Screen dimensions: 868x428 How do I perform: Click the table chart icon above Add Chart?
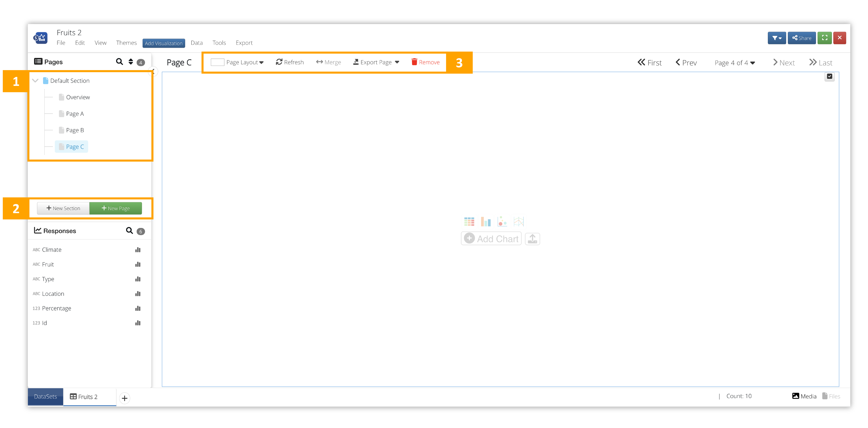click(469, 222)
